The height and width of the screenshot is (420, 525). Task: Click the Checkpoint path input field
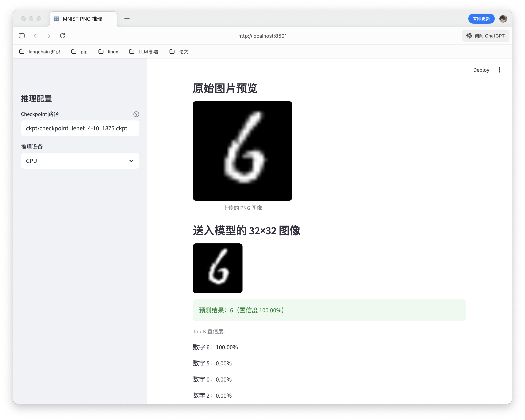point(80,128)
